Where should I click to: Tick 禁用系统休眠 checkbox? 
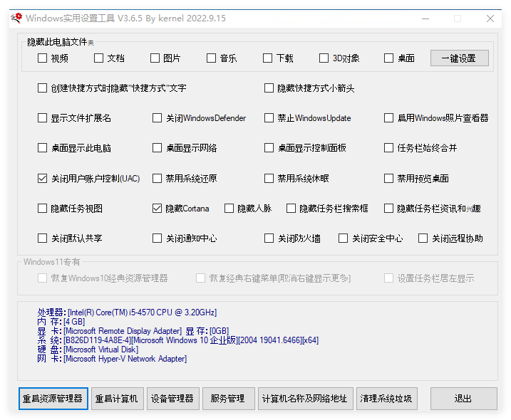(x=269, y=179)
